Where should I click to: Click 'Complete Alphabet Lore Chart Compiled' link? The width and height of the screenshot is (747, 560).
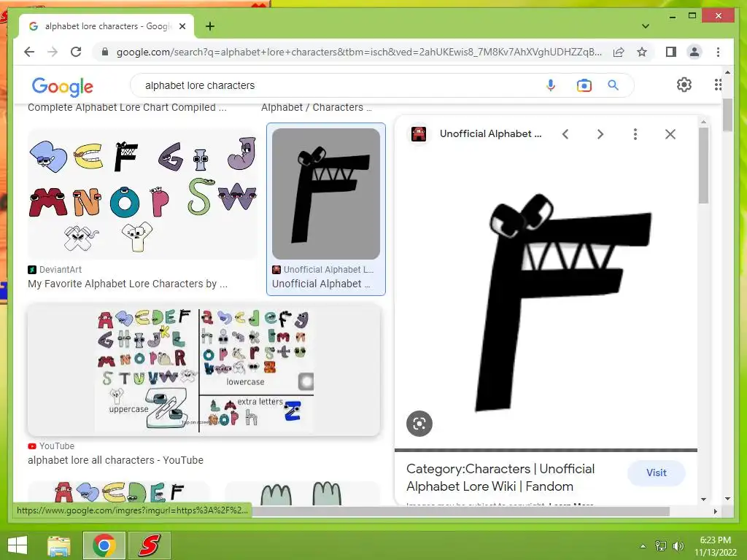(127, 108)
